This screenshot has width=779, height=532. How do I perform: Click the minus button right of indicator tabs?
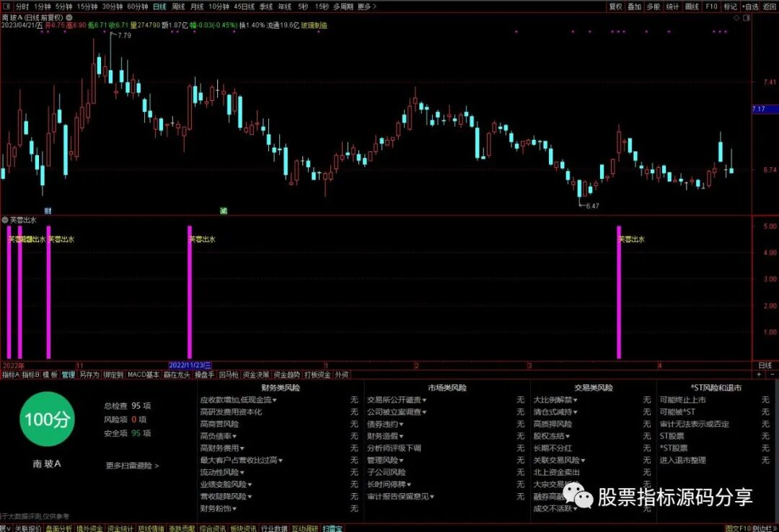(772, 375)
